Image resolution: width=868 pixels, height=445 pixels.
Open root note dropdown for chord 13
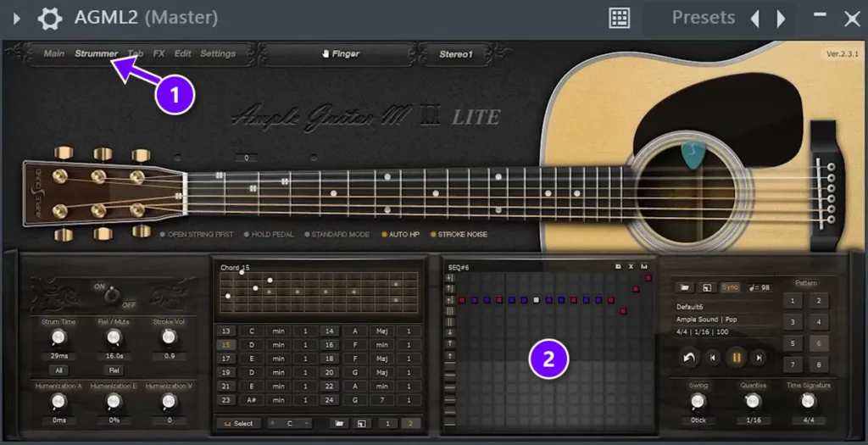click(x=251, y=331)
